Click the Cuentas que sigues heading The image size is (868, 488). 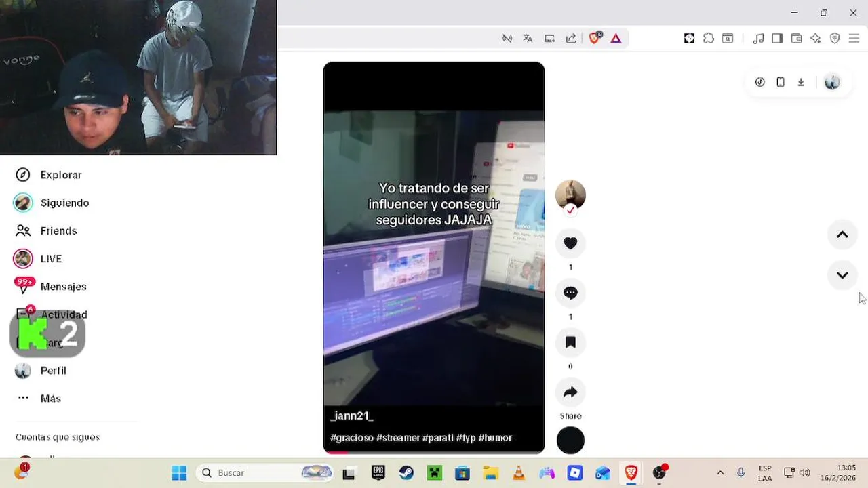click(x=58, y=437)
